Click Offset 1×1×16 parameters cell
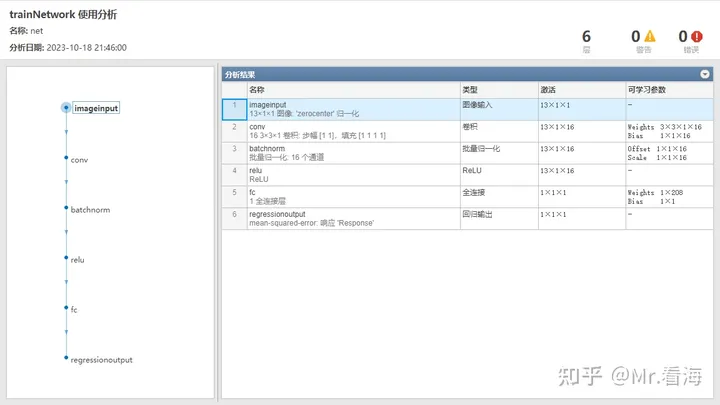720x405 pixels. click(669, 153)
